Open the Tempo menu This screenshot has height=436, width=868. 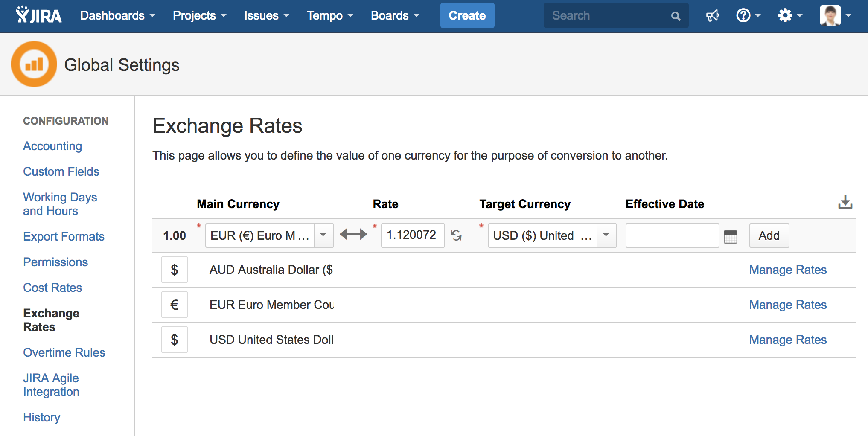[329, 15]
